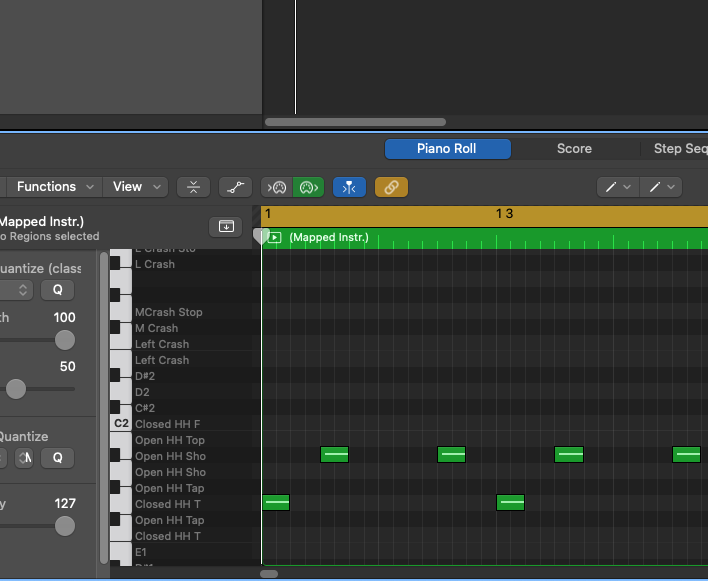Click the 1 3 marker in the ruler
The height and width of the screenshot is (581, 708).
(504, 214)
